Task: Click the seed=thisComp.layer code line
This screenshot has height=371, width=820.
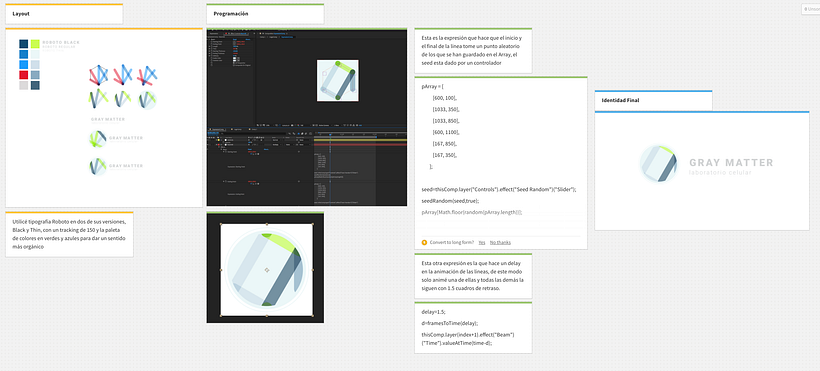Action: click(498, 189)
